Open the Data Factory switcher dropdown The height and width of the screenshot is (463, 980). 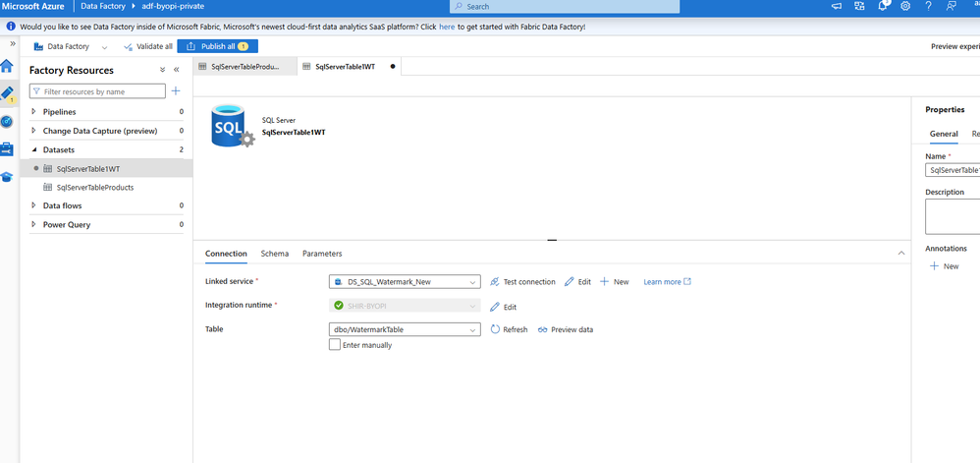[104, 47]
